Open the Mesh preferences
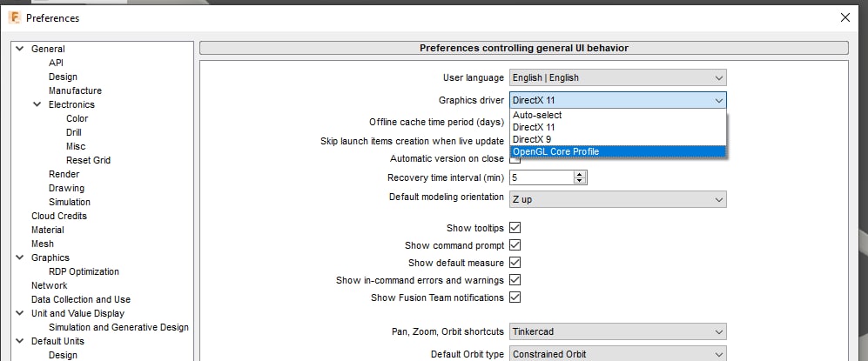Screen dimensions: 868x361 pyautogui.click(x=43, y=244)
